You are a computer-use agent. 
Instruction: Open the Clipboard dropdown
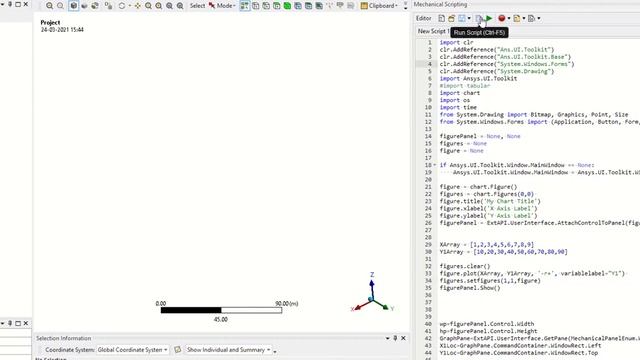(379, 6)
